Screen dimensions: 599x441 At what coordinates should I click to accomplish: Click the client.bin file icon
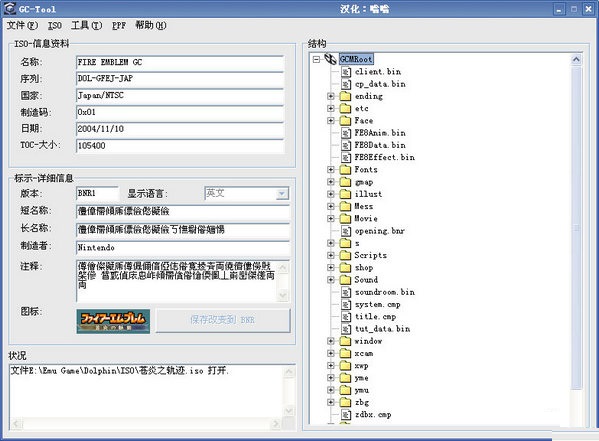(x=346, y=72)
